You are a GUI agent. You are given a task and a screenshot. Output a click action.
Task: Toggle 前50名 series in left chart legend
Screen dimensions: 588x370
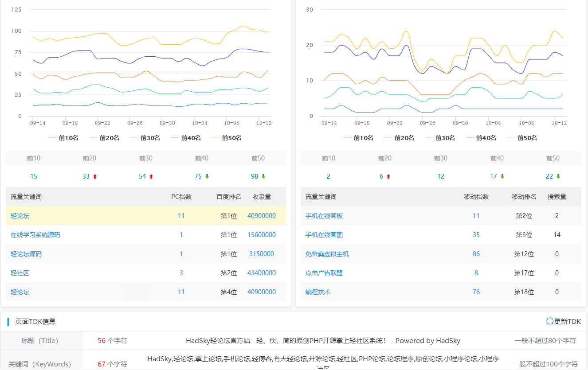click(x=227, y=138)
